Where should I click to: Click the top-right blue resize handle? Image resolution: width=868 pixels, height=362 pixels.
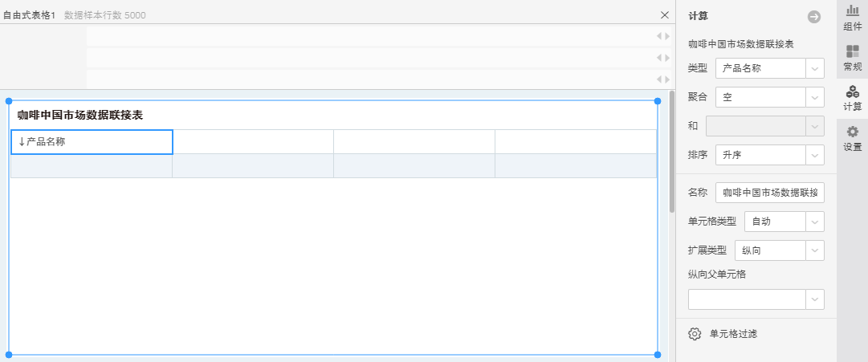[x=658, y=101]
